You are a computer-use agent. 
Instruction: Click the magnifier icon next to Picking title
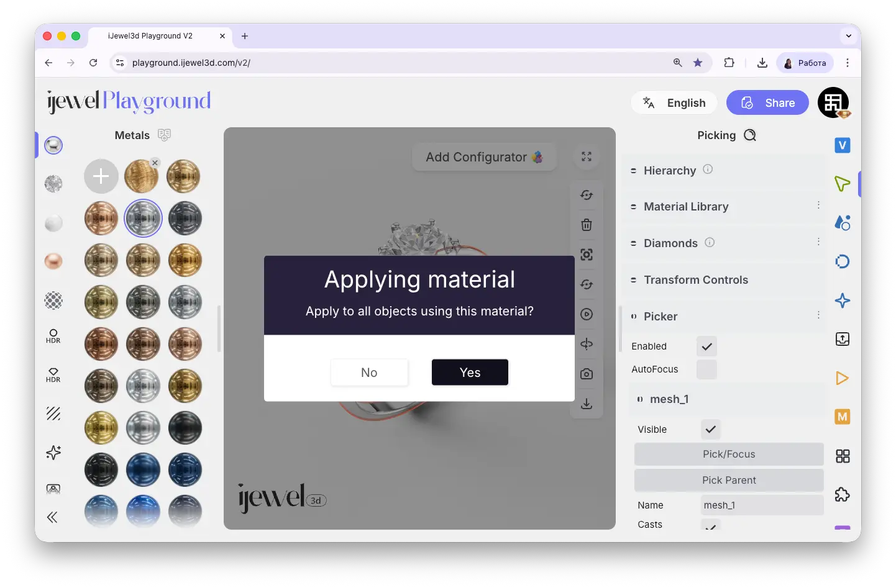(x=750, y=135)
